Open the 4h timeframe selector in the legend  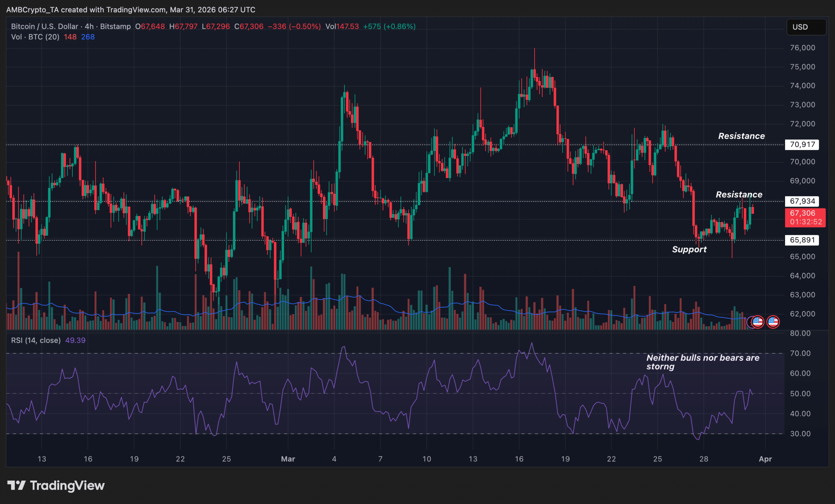89,26
